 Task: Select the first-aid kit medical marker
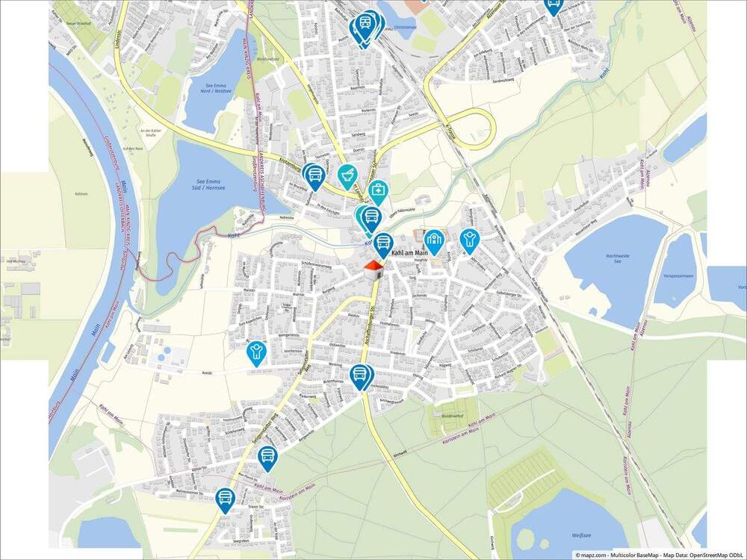(x=378, y=192)
